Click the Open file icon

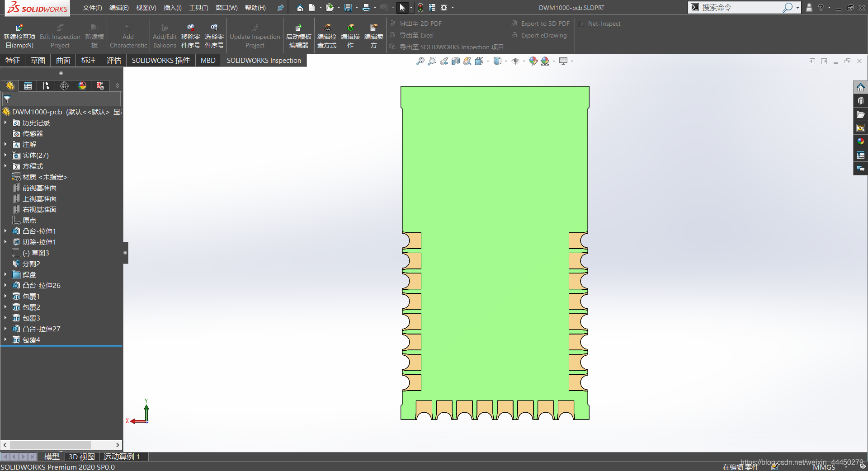(330, 8)
